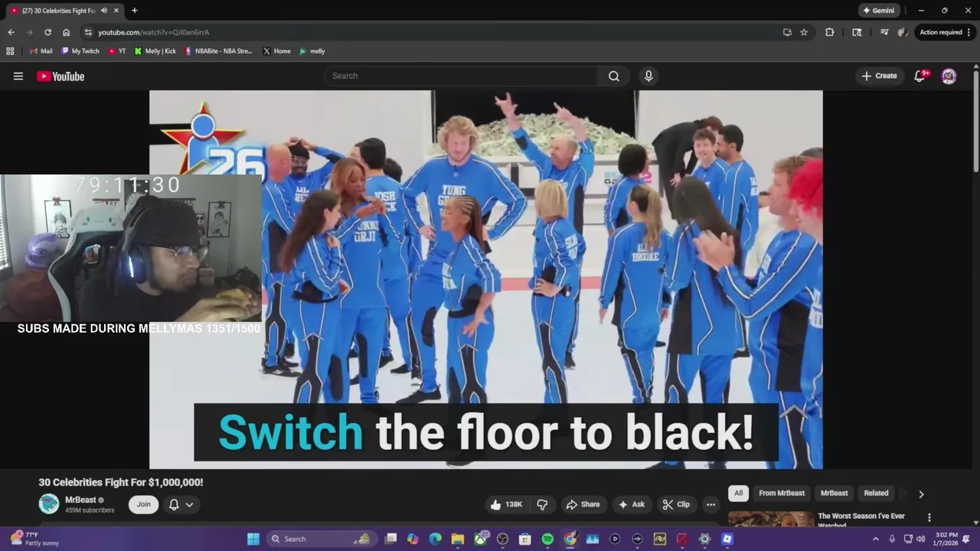The image size is (980, 551).
Task: Start voice search with the microphone icon
Action: click(648, 76)
